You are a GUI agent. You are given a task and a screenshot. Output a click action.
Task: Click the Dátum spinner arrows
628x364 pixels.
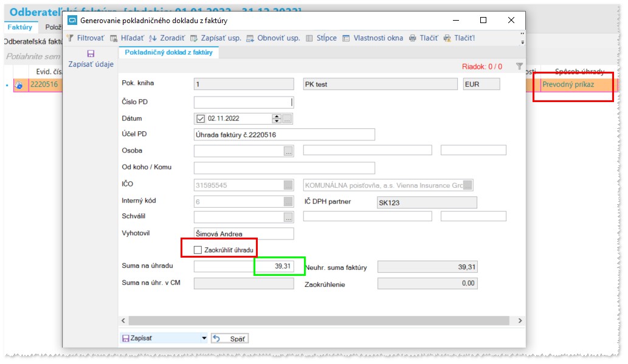click(x=277, y=118)
